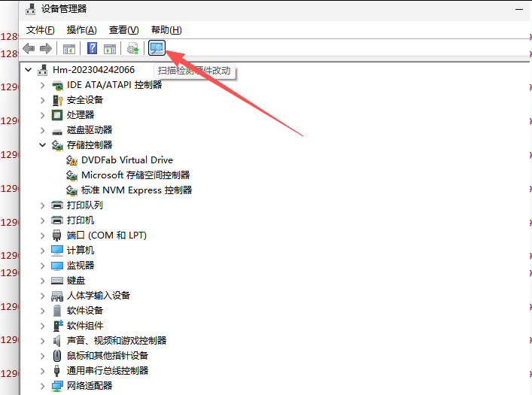
Task: Open 帮助(H) menu
Action: click(166, 30)
